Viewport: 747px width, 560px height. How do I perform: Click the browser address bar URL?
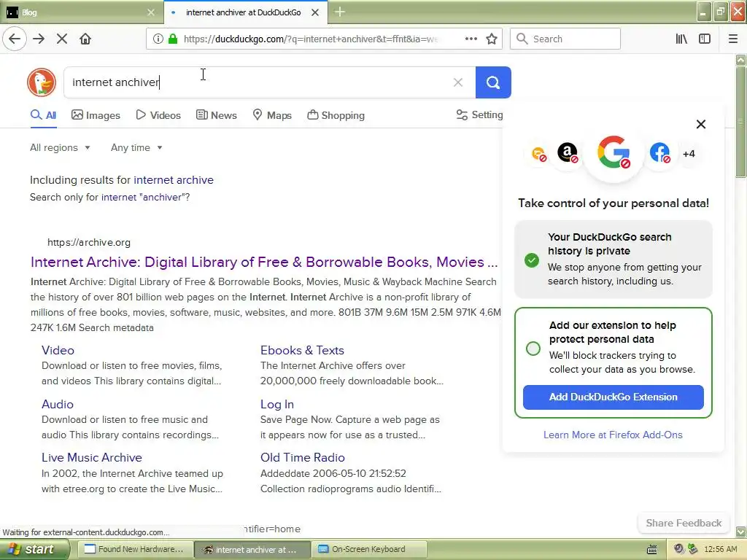pyautogui.click(x=311, y=39)
